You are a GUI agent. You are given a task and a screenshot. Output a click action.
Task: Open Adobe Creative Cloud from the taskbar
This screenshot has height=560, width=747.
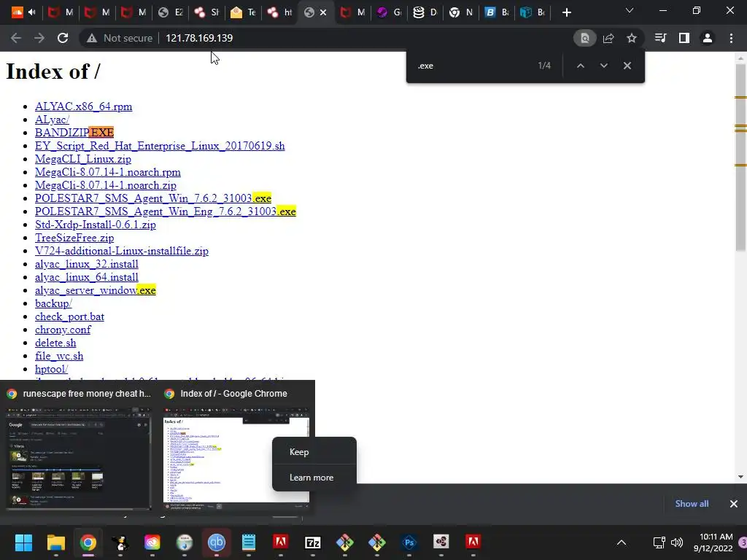[x=152, y=542]
